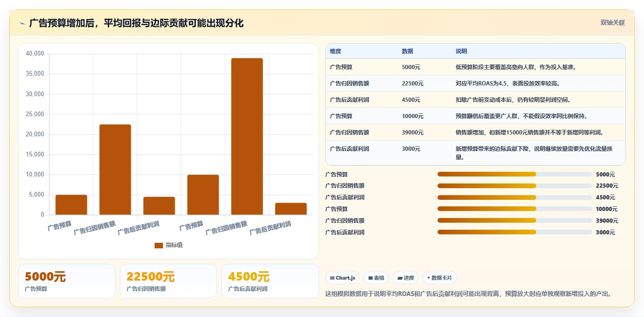Click the 15,000 y-axis label
Viewport: 644px width, 317px height.
click(35, 155)
